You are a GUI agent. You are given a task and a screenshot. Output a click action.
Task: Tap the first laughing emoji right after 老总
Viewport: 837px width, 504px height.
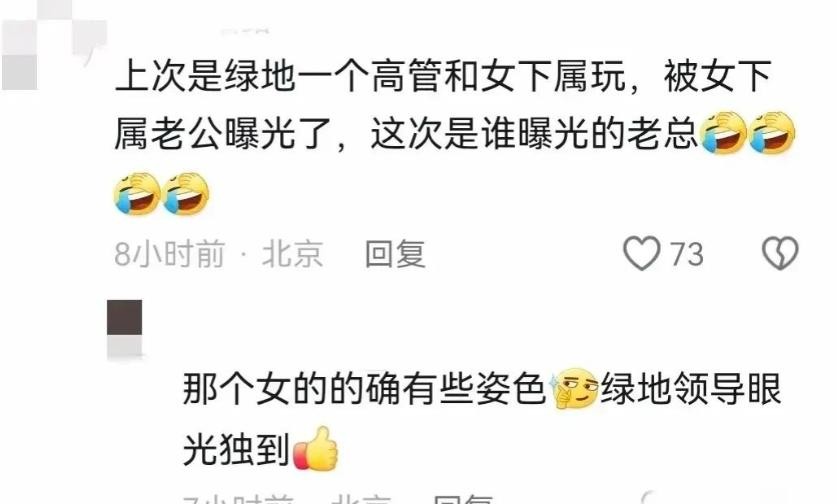pos(723,133)
